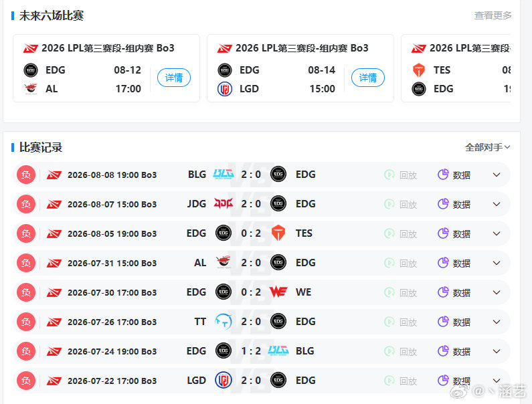Click the 负 loss badge on 2026-07-22 row
This screenshot has height=404, width=532.
point(26,381)
